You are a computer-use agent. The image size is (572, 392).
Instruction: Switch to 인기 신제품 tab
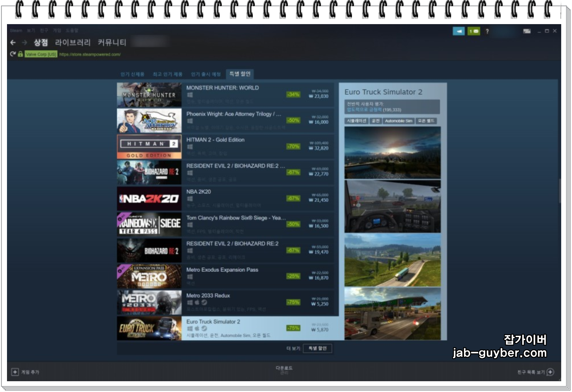pos(132,74)
